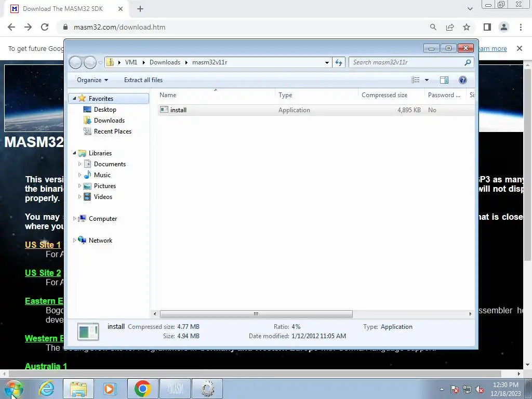The image size is (532, 399).
Task: Expand the Documents library
Action: (x=79, y=164)
